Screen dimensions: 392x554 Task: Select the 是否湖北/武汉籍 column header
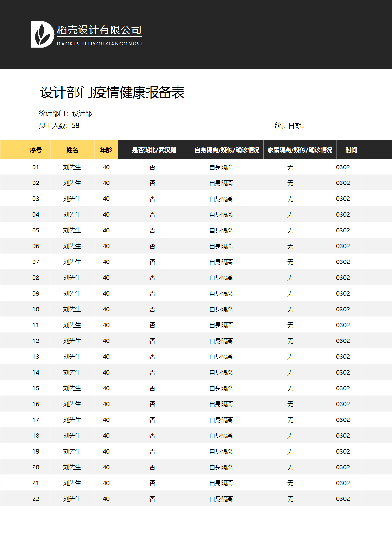click(154, 150)
